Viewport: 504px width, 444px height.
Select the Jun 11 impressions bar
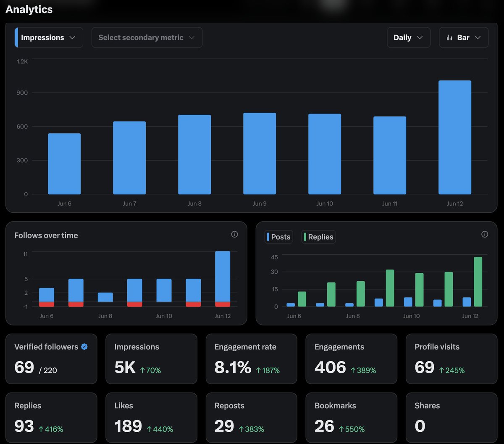(x=390, y=156)
